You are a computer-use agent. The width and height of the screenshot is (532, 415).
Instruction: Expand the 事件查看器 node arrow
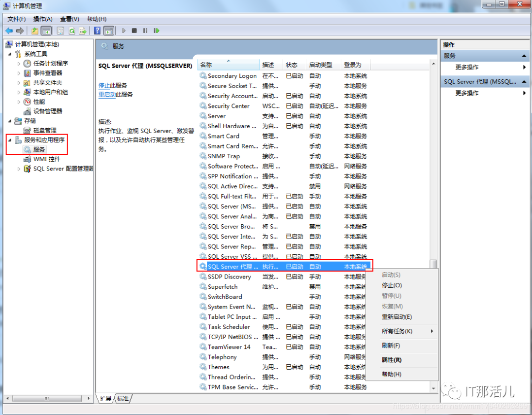pos(19,73)
